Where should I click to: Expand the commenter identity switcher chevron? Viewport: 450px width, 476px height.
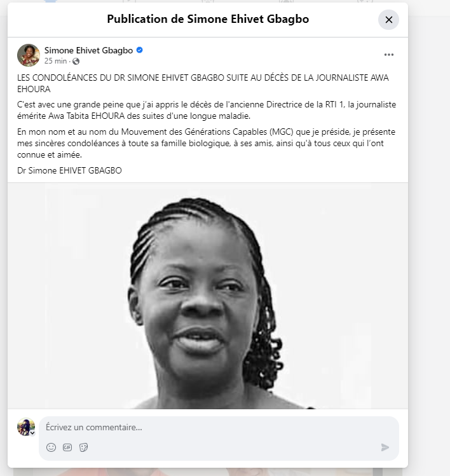32,433
